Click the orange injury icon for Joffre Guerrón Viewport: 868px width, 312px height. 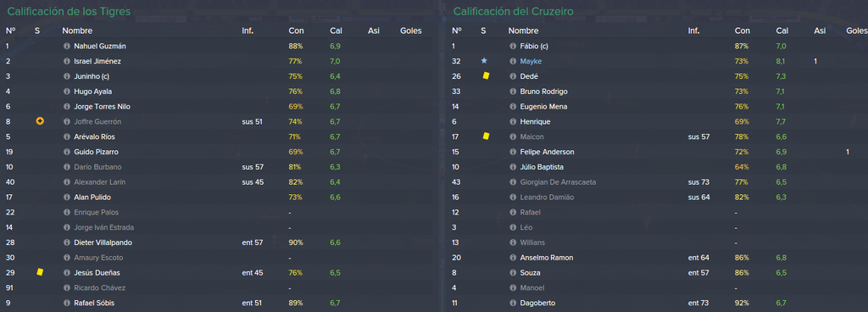(x=40, y=121)
